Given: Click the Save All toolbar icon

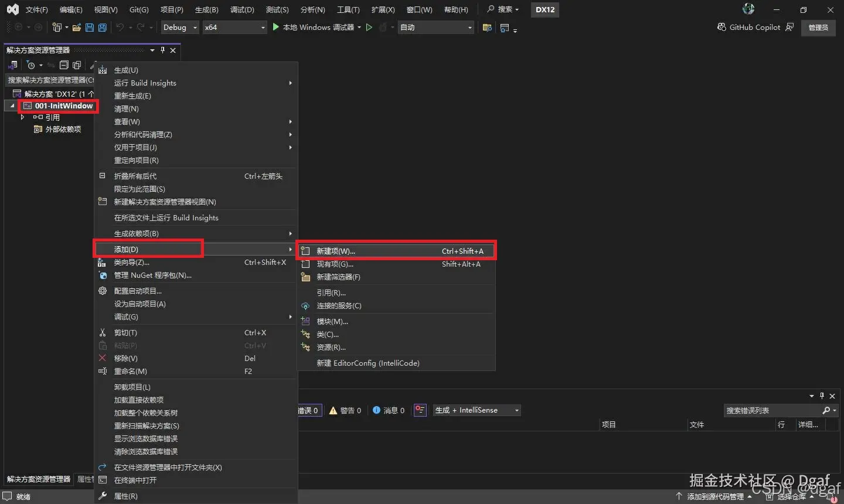Looking at the screenshot, I should (x=103, y=28).
